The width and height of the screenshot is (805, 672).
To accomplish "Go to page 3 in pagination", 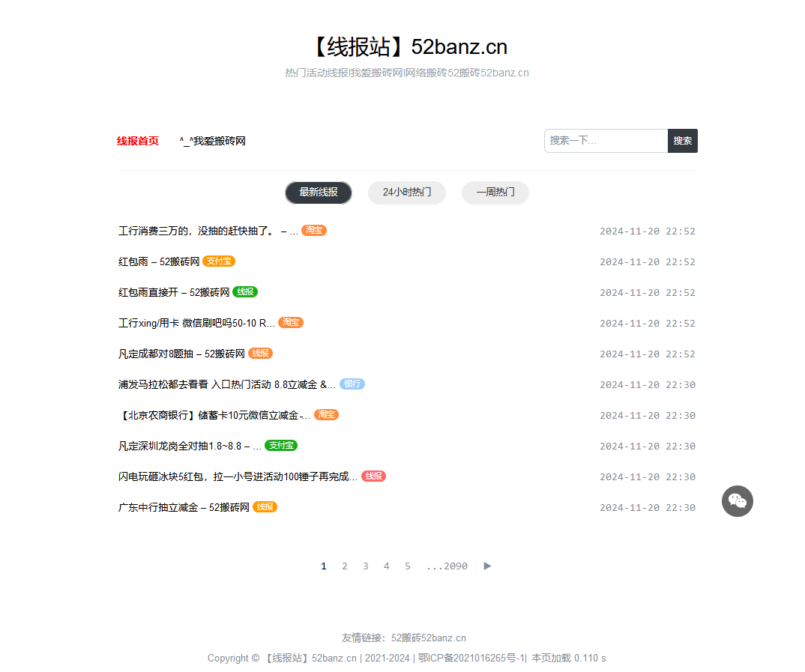I will 366,566.
